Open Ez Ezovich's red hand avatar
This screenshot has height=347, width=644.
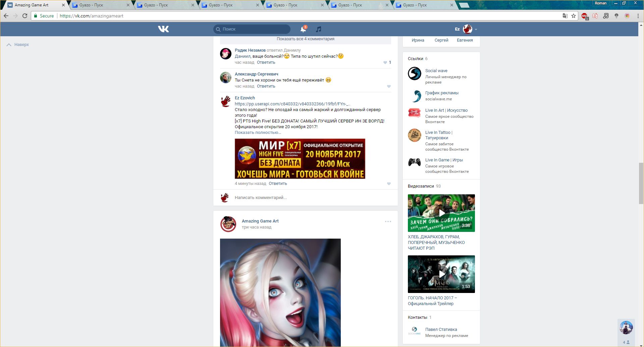226,101
